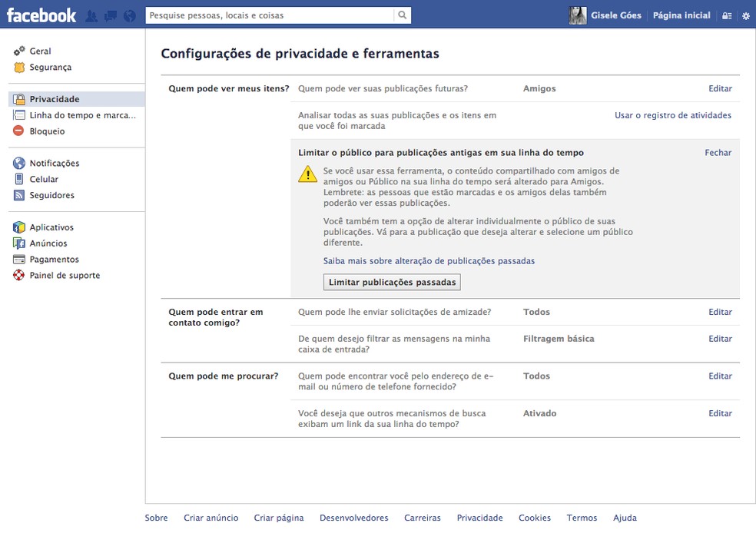Click the Geral gears icon

[x=18, y=51]
